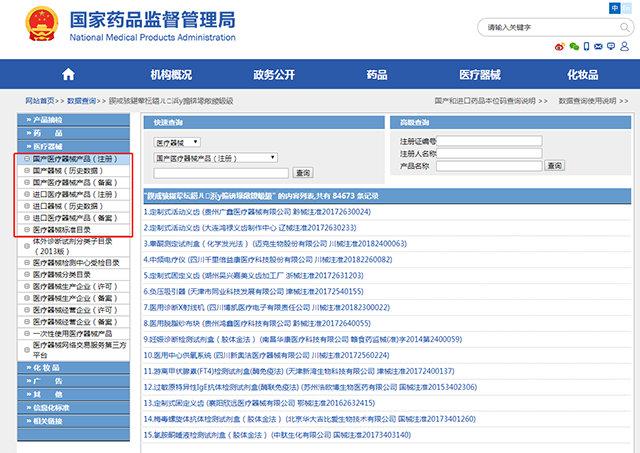Open 医疗器械 in the top navigation bar

click(480, 75)
